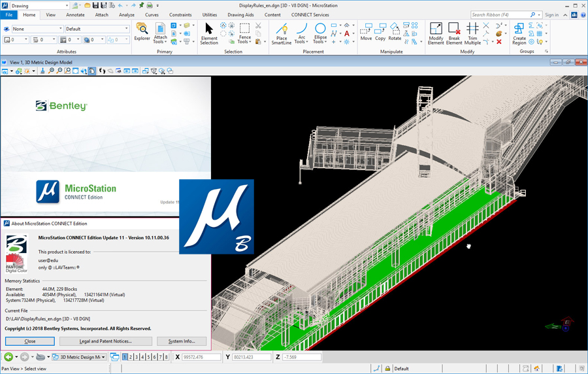Open the Drawing workflow dropdown
Image resolution: width=588 pixels, height=374 pixels.
point(40,6)
